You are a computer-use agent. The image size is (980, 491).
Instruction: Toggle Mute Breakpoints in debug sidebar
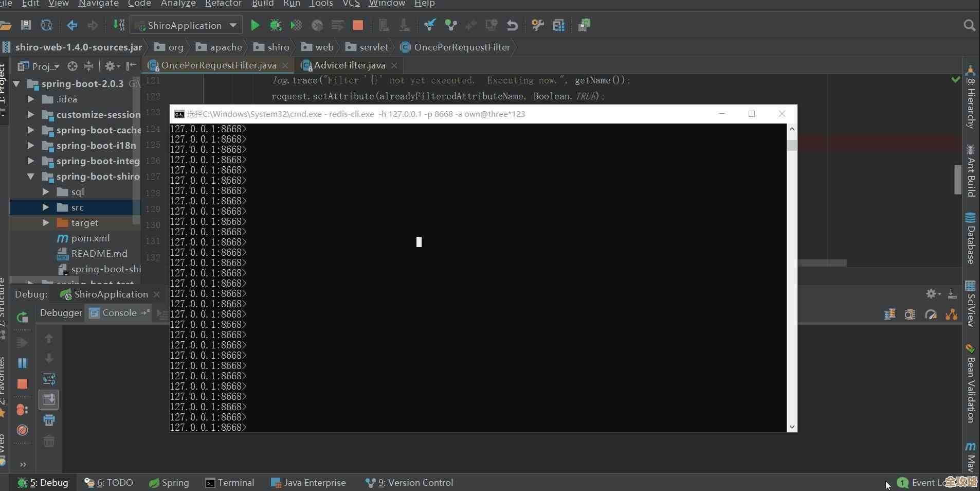pos(22,430)
